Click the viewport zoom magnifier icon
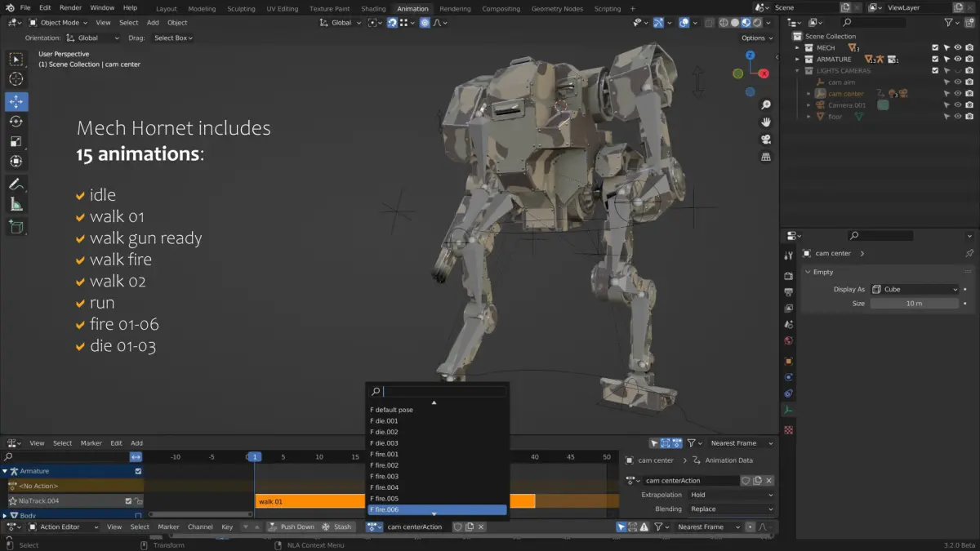This screenshot has width=980, height=551. click(x=766, y=105)
